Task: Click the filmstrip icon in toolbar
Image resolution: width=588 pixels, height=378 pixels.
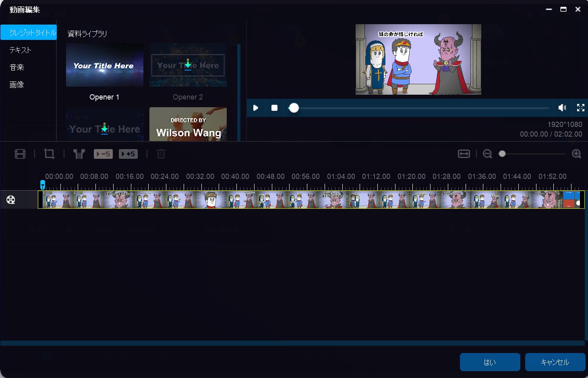Action: click(20, 154)
